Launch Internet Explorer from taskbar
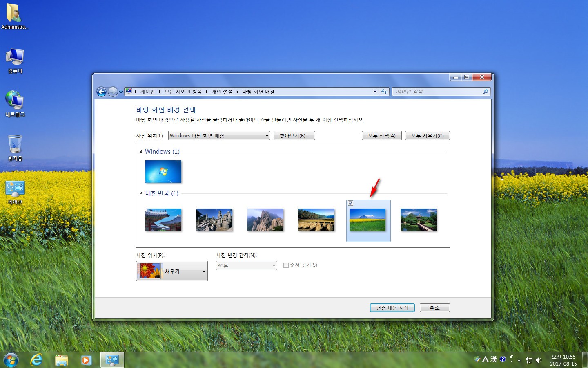The width and height of the screenshot is (588, 368). tap(36, 360)
